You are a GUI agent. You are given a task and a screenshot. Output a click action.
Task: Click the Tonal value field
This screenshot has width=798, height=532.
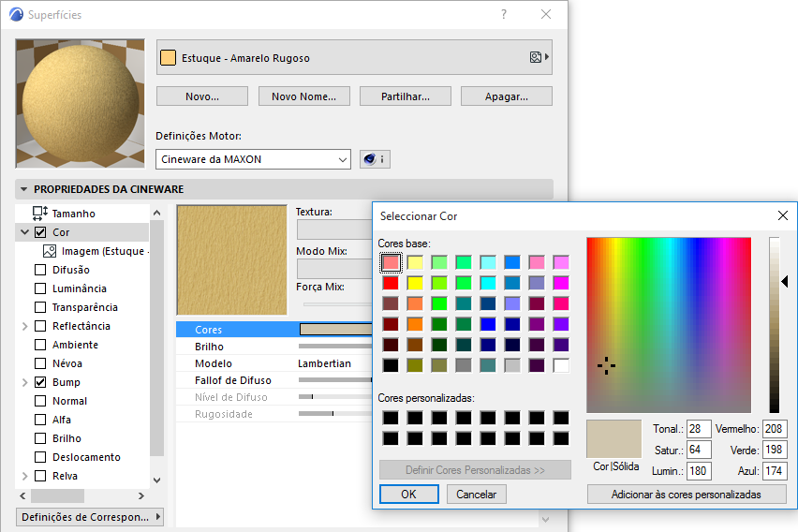[699, 429]
